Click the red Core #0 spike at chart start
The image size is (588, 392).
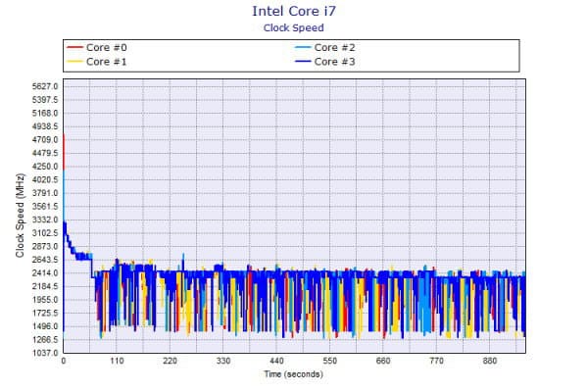64,152
